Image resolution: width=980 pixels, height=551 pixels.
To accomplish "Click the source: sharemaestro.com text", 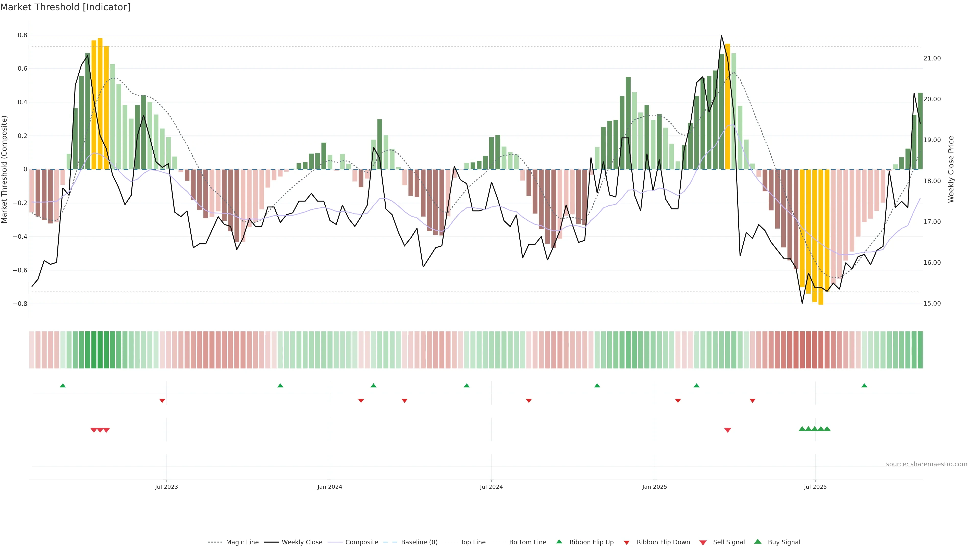I will click(x=926, y=464).
